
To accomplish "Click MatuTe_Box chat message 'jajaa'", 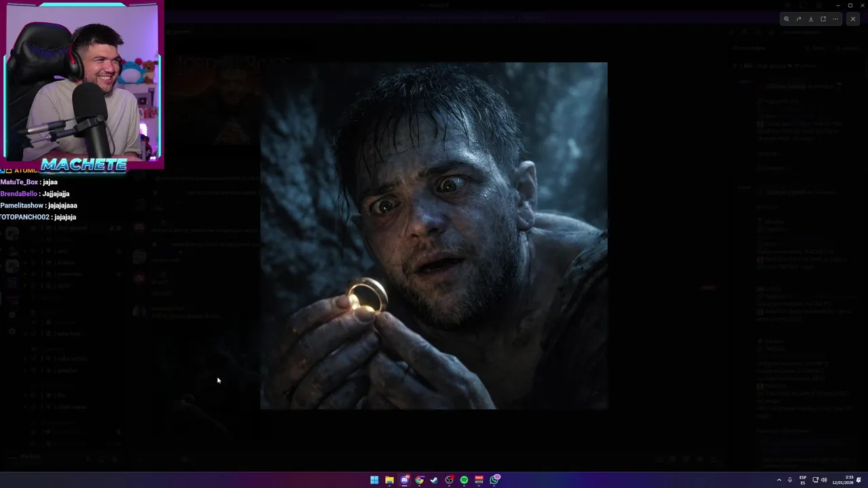I will pos(28,182).
